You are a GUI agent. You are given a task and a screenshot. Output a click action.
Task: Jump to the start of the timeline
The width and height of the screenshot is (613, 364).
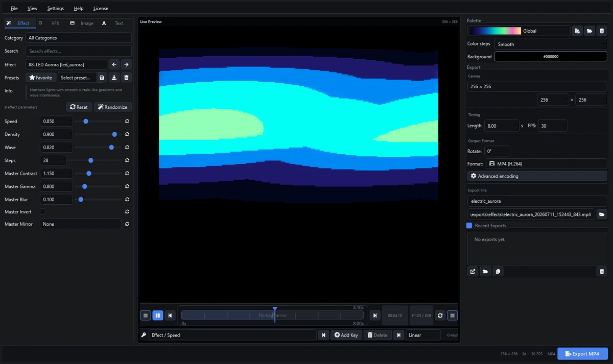171,316
